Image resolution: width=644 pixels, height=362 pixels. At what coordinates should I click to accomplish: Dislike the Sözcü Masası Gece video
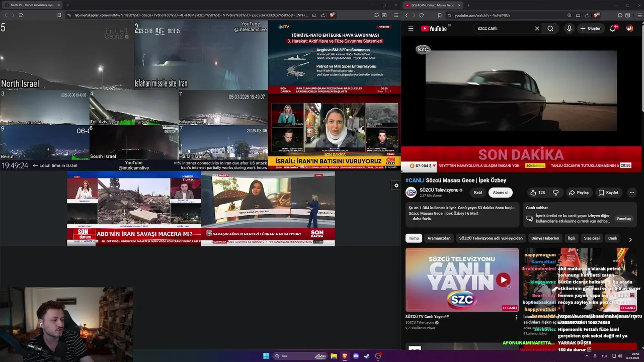(x=556, y=193)
